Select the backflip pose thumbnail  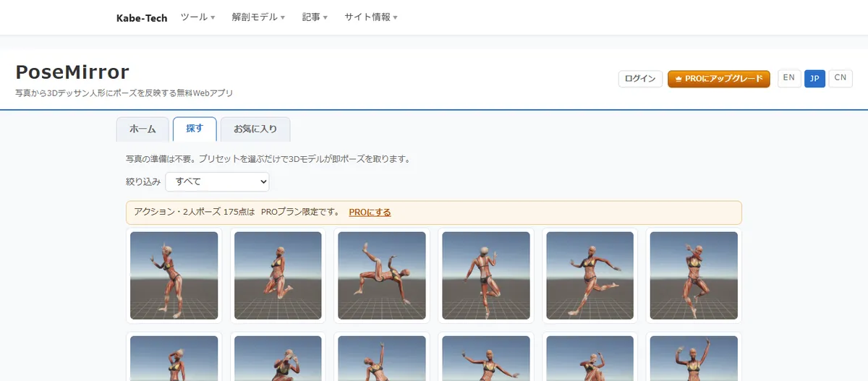(x=382, y=275)
